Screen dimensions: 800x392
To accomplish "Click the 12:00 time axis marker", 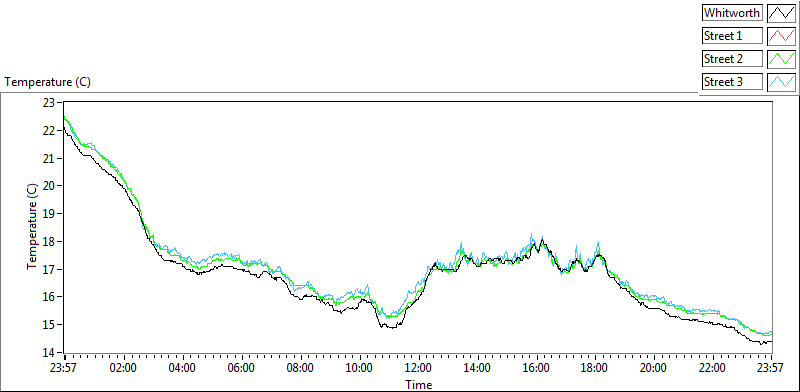I will click(x=418, y=368).
